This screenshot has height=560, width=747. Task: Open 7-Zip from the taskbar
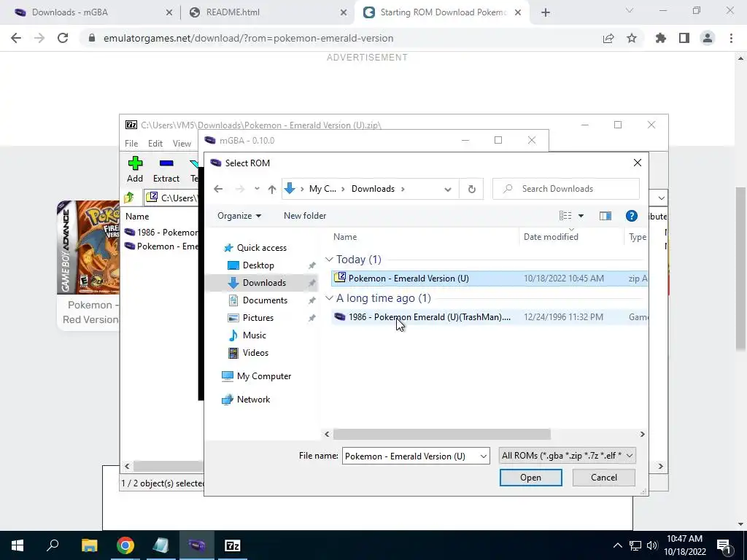[x=233, y=545]
